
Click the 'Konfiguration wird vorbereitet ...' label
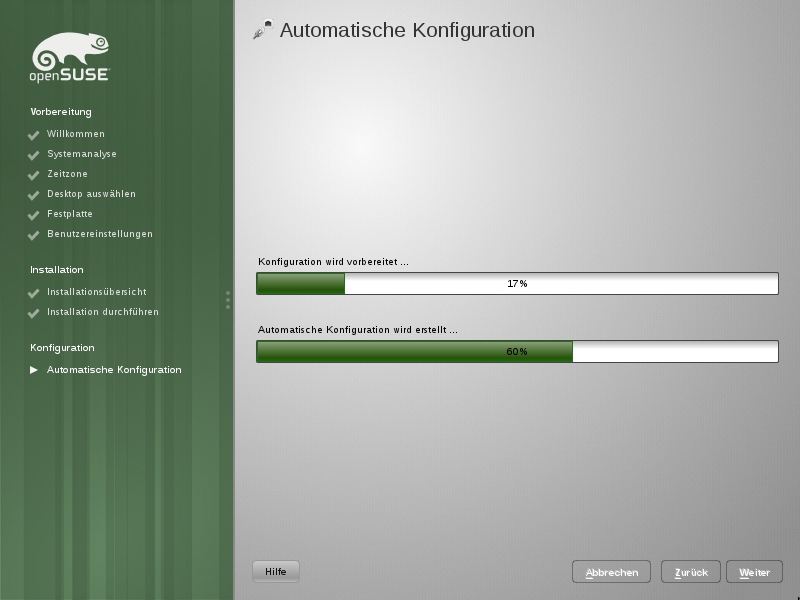pyautogui.click(x=333, y=262)
